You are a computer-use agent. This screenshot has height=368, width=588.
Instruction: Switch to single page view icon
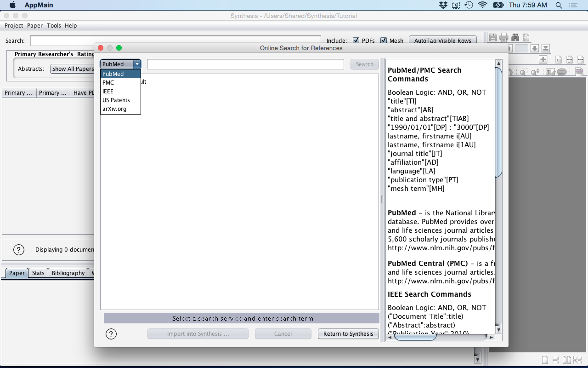[545, 360]
